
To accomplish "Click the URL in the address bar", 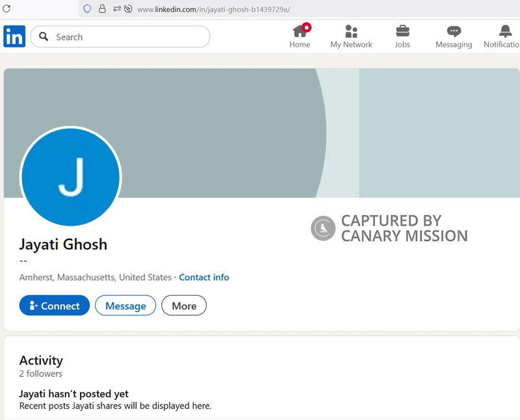I will [214, 10].
